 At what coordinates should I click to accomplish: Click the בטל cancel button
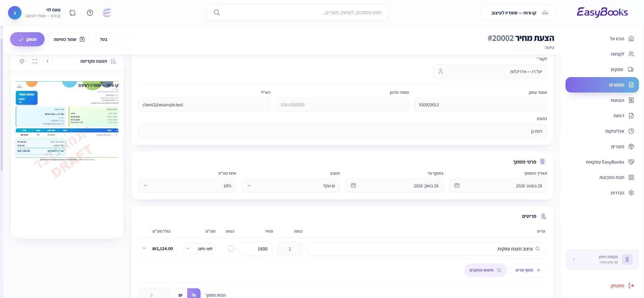coord(104,39)
